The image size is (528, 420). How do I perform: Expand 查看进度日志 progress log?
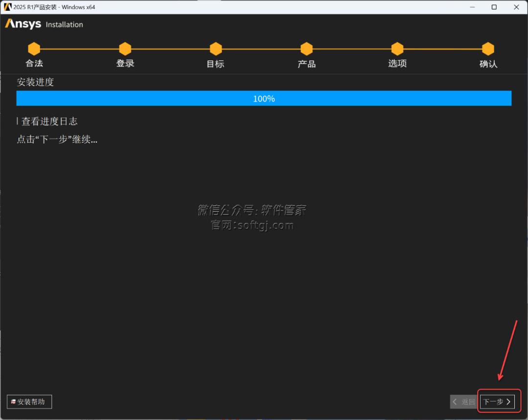[x=47, y=121]
